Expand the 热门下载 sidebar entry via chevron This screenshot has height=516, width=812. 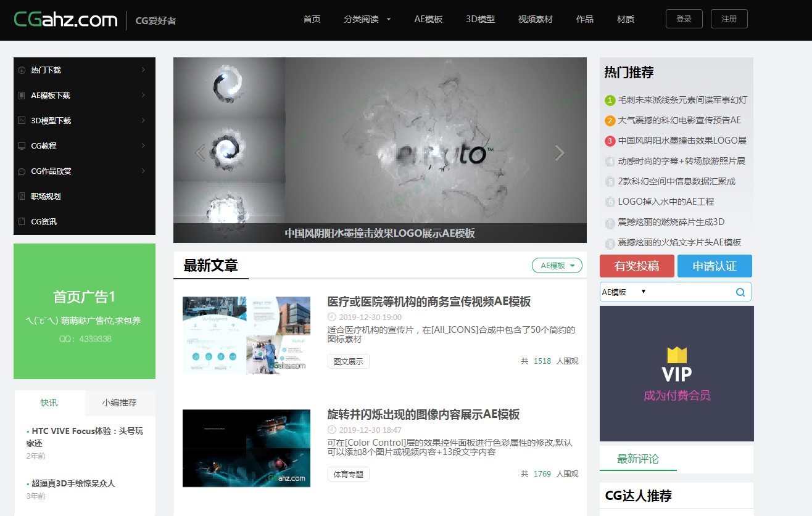[144, 70]
